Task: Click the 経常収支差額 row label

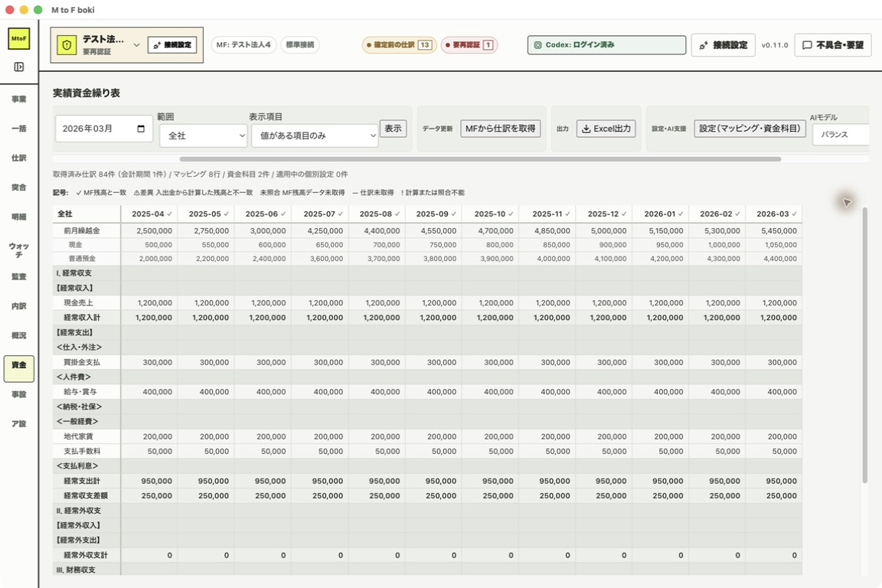Action: 86,495
